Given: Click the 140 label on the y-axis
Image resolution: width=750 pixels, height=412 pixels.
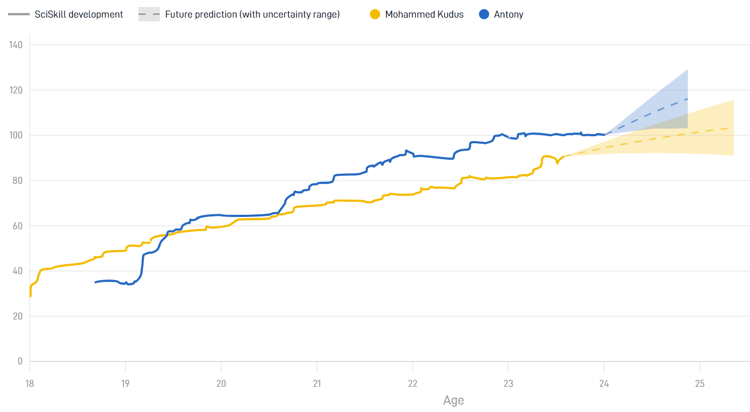Looking at the screenshot, I should (15, 45).
